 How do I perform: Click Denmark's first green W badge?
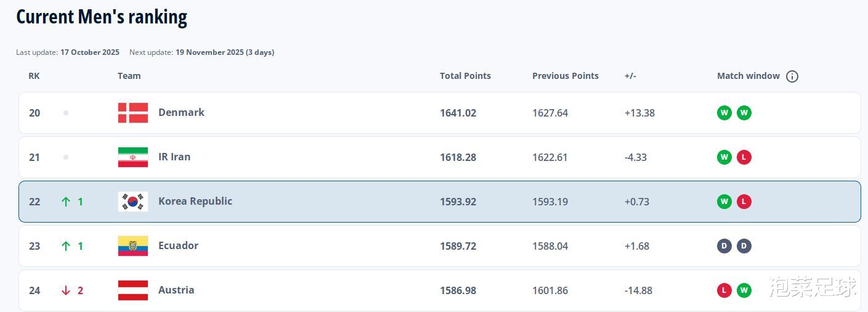724,113
